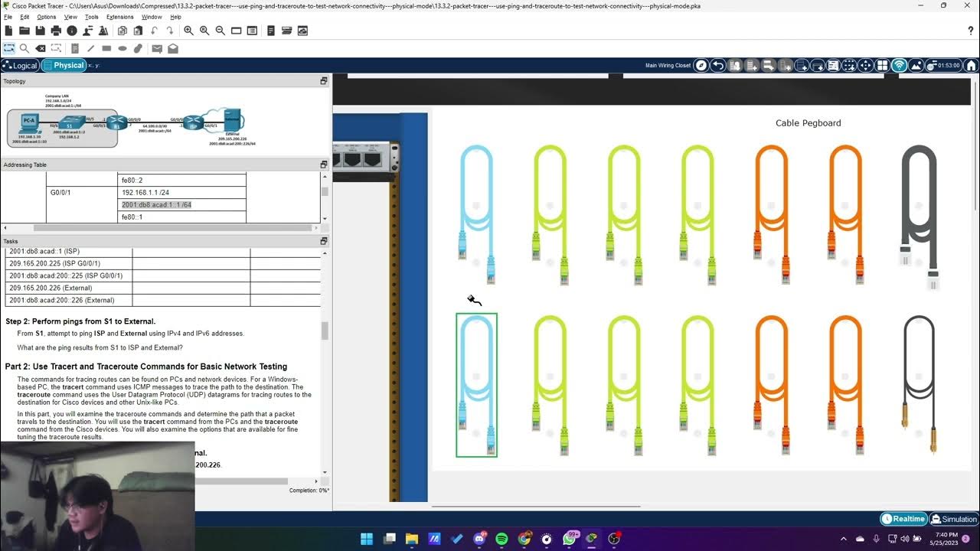Image resolution: width=980 pixels, height=551 pixels.
Task: Open the Navigation compass icon
Action: click(701, 65)
